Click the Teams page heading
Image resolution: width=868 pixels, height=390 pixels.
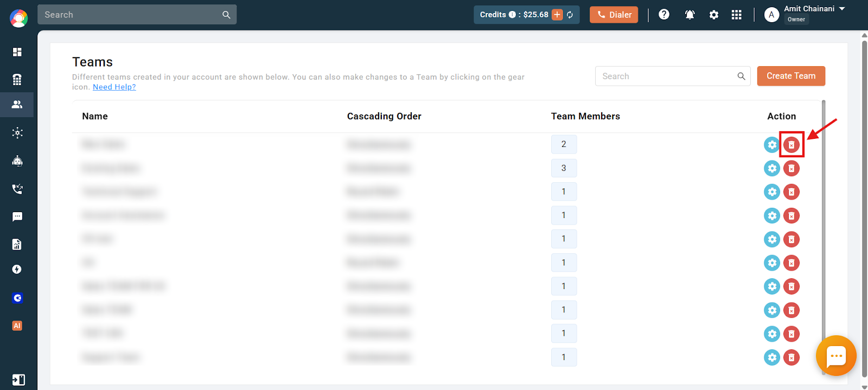pos(93,62)
